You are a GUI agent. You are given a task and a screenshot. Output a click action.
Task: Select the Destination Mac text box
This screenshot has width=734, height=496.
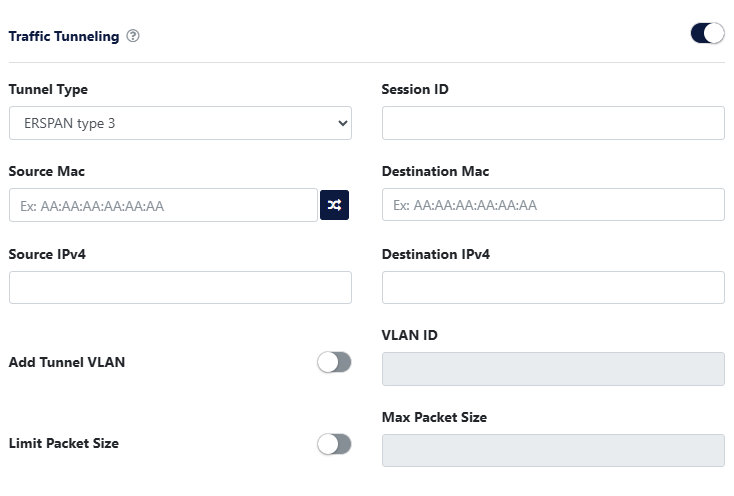click(553, 205)
